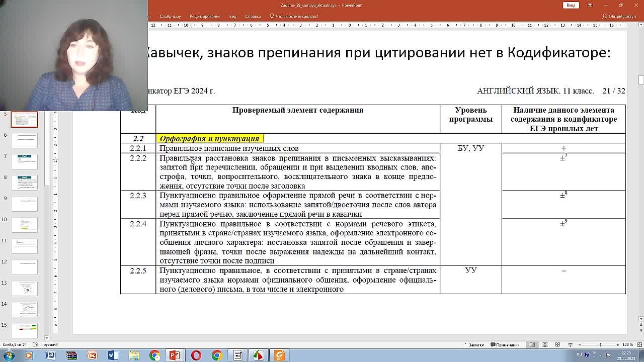The image size is (644, 362).
Task: Click the help icon in system tray
Action: point(587,354)
